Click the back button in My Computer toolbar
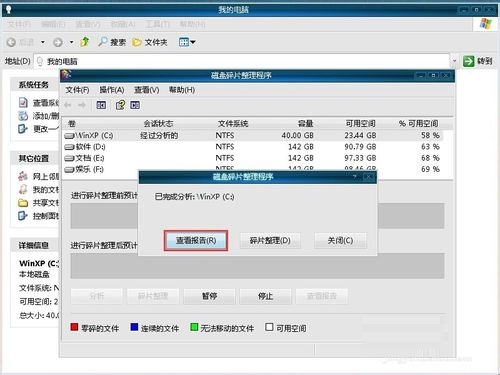 coord(20,42)
